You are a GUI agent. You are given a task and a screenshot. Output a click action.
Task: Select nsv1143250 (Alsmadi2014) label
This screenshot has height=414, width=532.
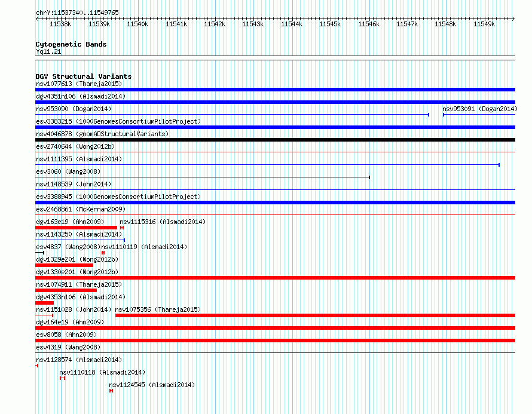coord(79,234)
